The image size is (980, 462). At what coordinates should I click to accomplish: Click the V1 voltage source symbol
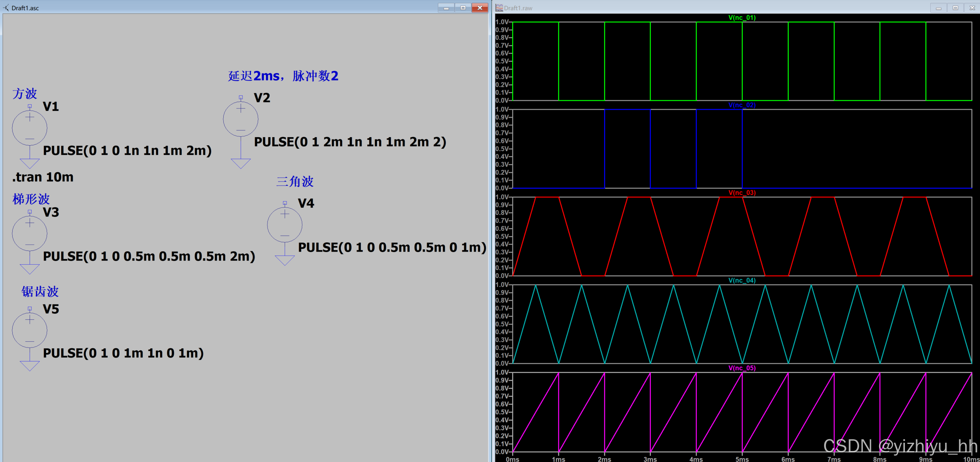tap(30, 128)
